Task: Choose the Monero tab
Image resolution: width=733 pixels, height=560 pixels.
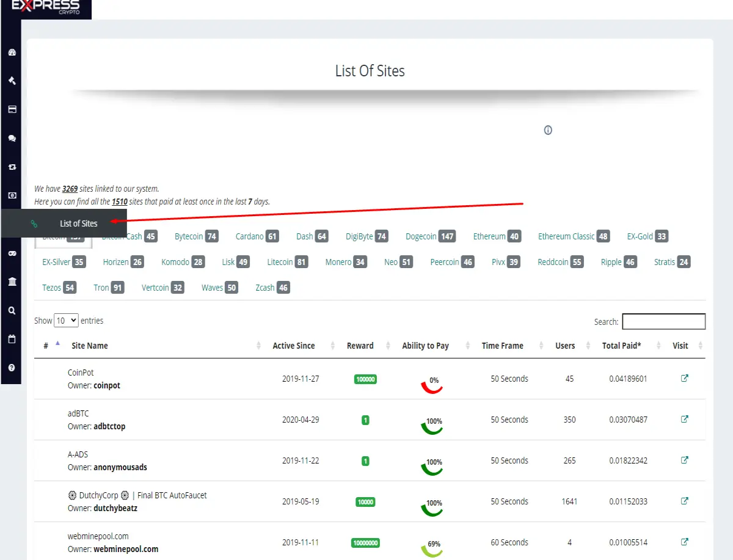Action: pyautogui.click(x=345, y=262)
